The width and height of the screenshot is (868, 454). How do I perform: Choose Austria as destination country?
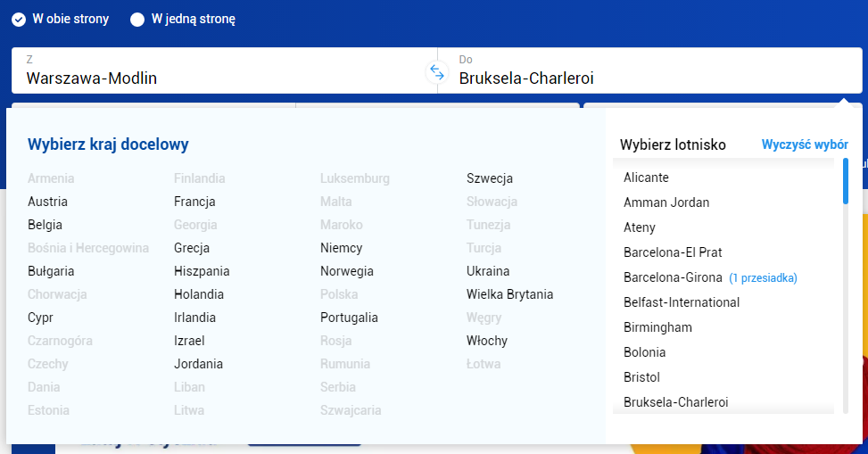coord(47,202)
